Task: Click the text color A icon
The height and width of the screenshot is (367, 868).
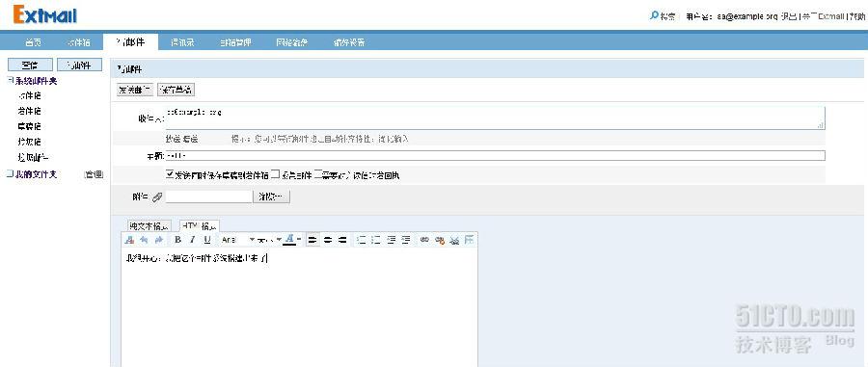Action: (x=290, y=240)
